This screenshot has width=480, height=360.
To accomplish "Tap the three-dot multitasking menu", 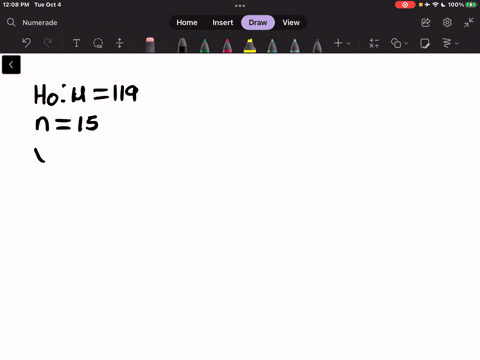I will (x=240, y=6).
